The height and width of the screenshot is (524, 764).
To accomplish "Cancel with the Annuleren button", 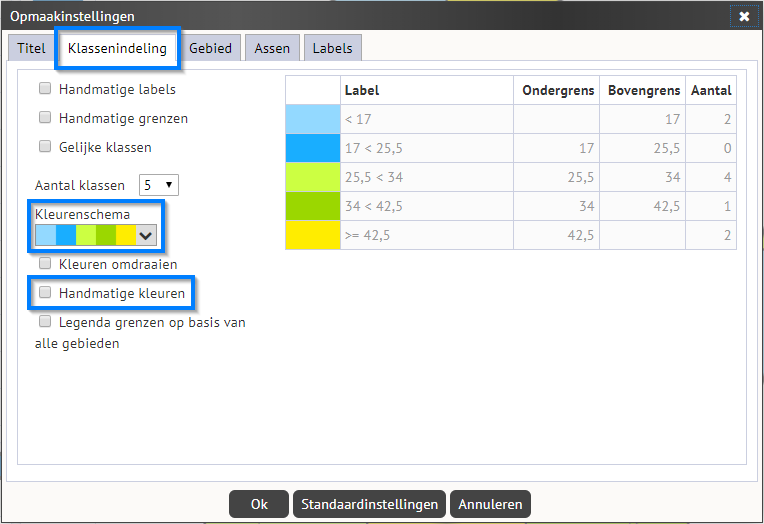I will 490,504.
